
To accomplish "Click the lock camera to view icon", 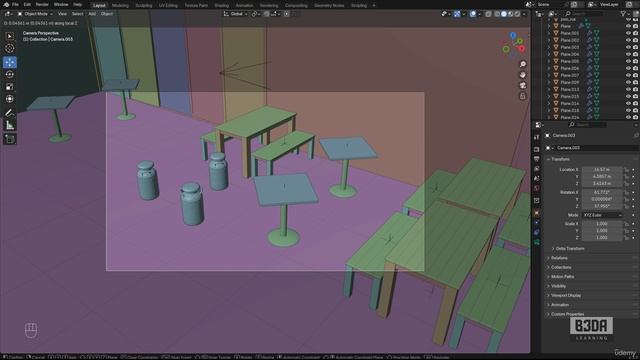I will (522, 96).
